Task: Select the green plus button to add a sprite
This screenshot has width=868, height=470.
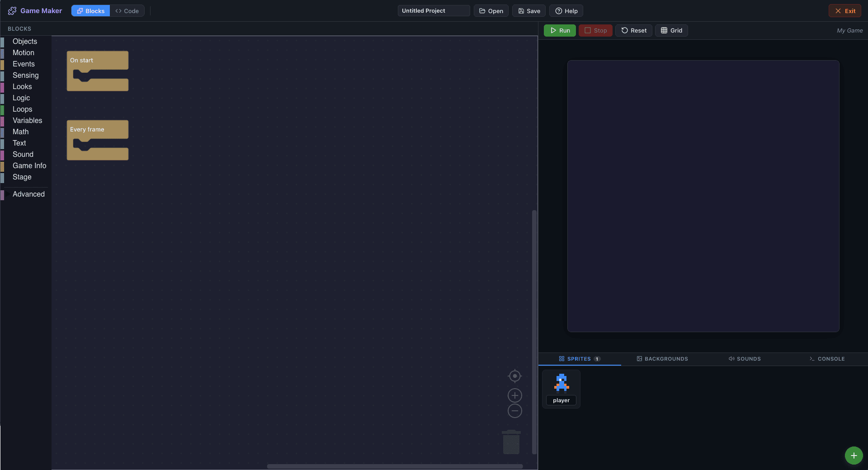Action: pos(853,456)
